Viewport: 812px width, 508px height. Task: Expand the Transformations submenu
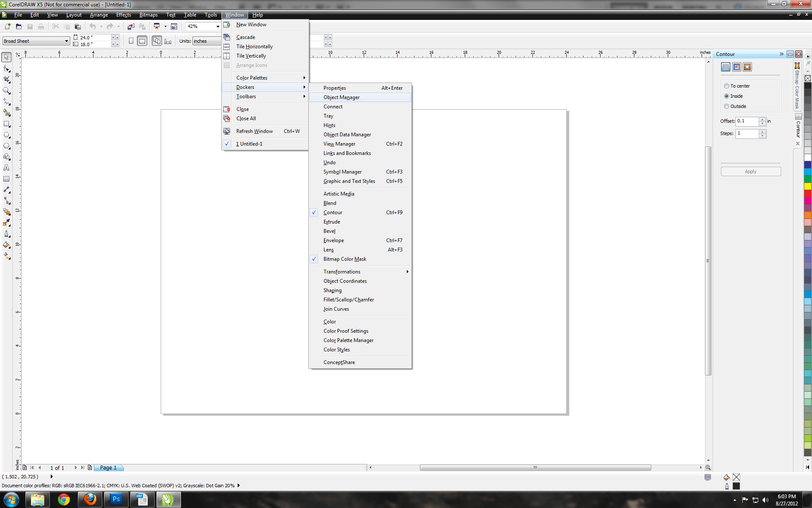360,272
